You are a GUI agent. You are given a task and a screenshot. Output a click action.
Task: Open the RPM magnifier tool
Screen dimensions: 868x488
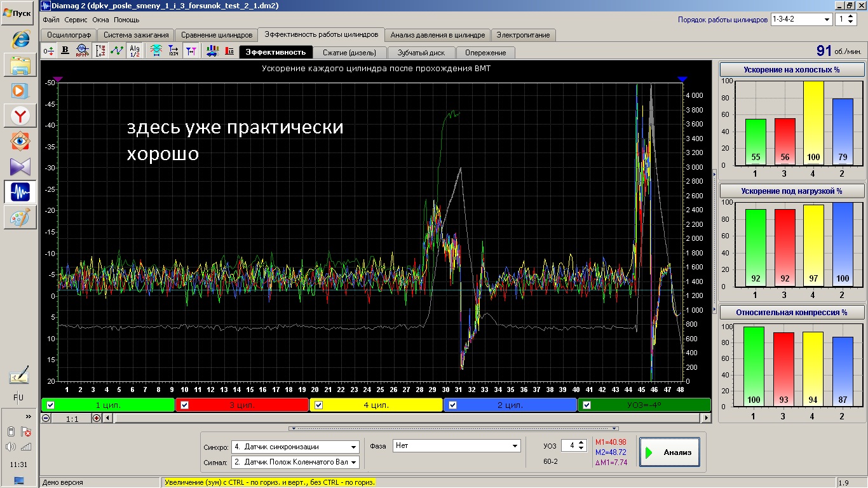83,51
